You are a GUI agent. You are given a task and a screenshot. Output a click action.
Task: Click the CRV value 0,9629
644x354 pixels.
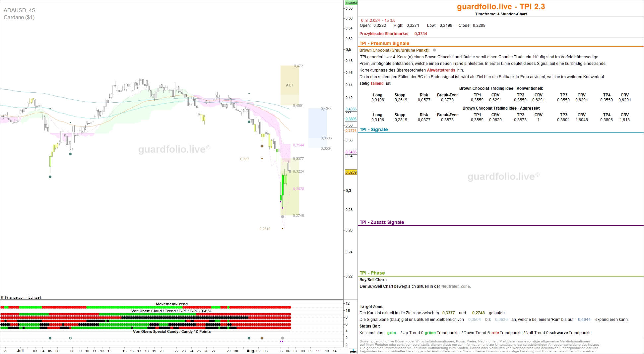(x=495, y=120)
